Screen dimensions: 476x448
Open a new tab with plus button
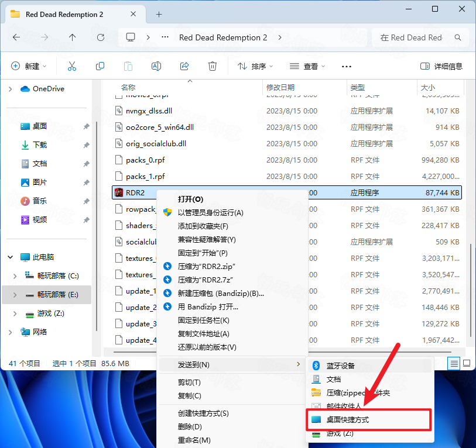159,14
